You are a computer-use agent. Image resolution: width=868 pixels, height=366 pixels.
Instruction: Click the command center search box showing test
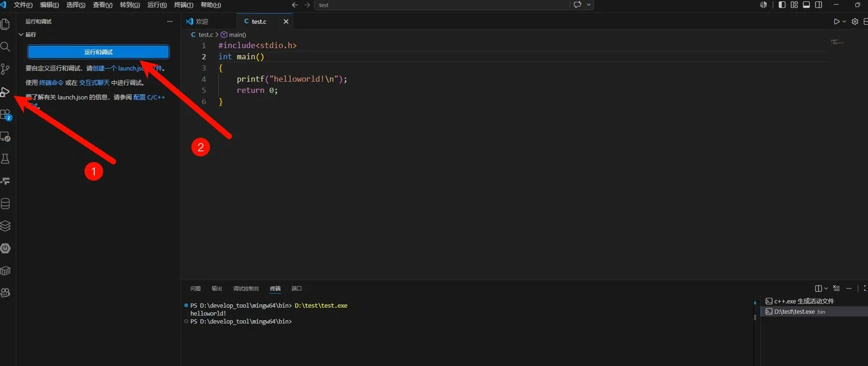tap(442, 5)
